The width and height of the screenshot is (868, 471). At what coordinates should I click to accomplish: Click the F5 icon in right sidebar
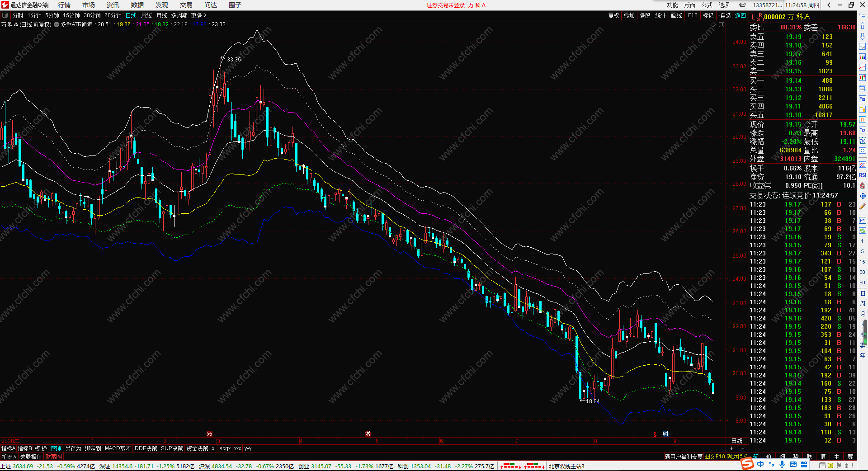tap(862, 220)
